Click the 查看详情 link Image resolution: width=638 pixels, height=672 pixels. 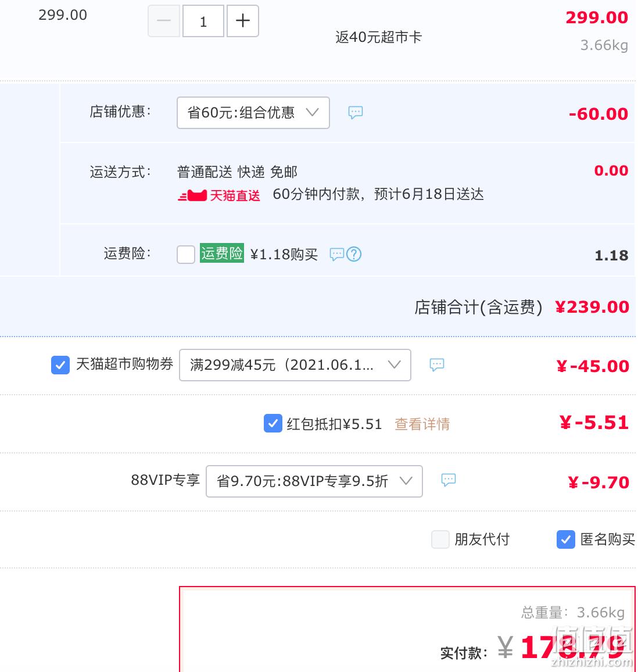(422, 424)
